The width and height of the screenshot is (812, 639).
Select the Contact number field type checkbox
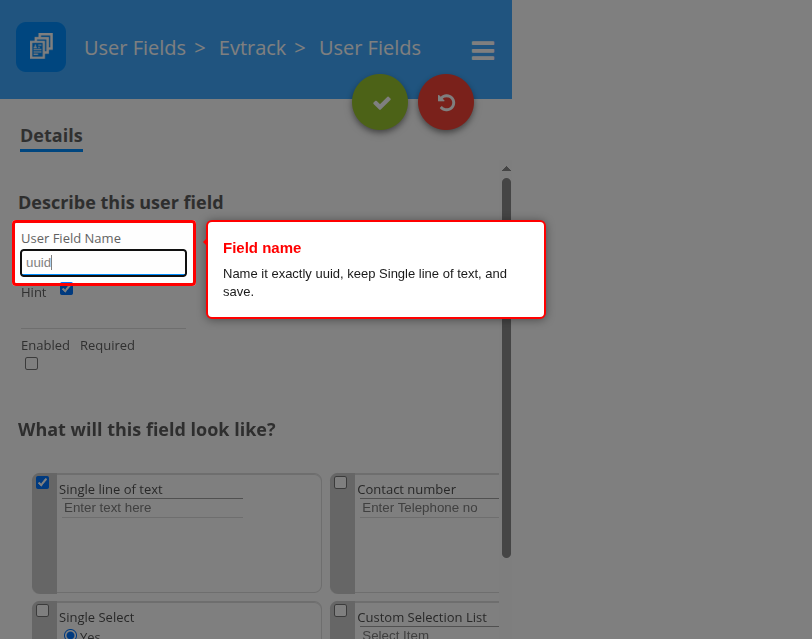[340, 483]
